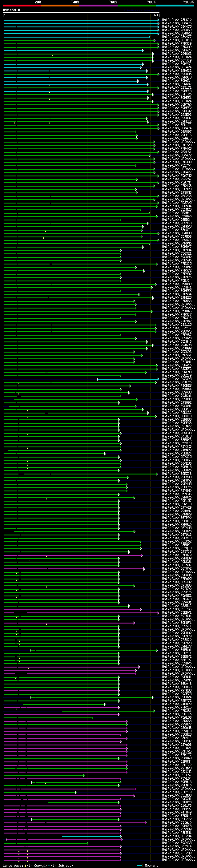The height and width of the screenshot is (868, 197).
Task: Click the UniRef100_O80474 label
Action: point(177,128)
